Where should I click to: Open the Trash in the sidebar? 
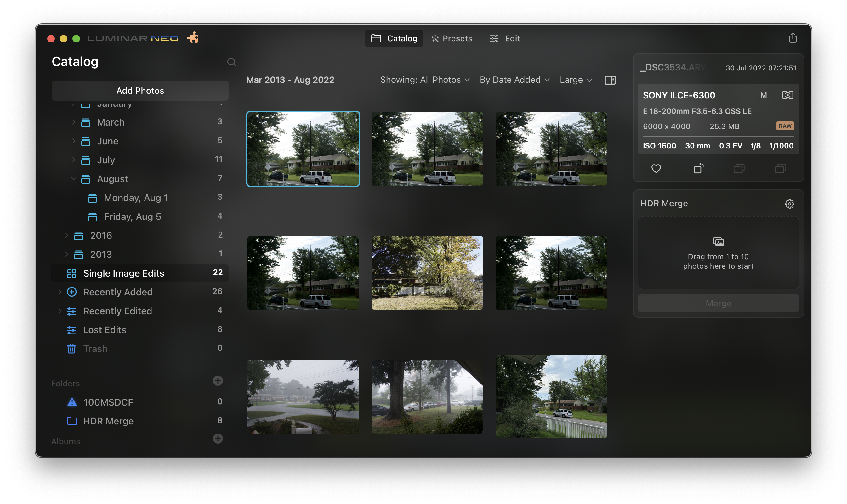tap(95, 349)
